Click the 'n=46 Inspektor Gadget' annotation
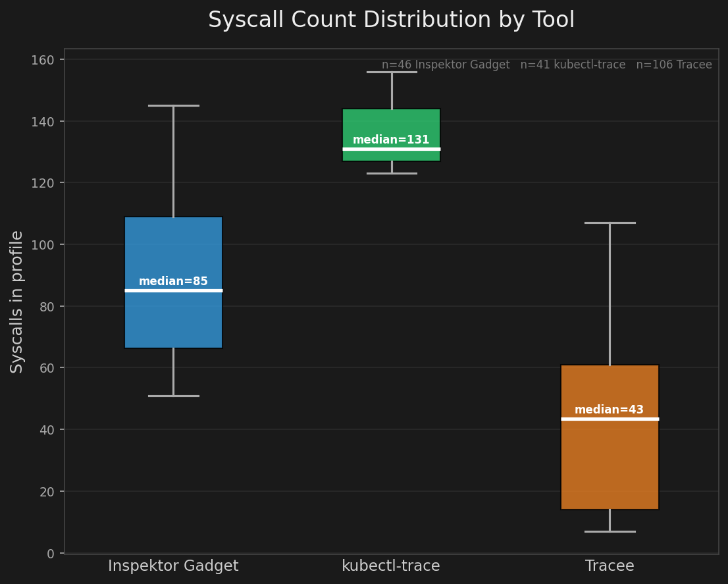This screenshot has width=728, height=584. tap(446, 65)
